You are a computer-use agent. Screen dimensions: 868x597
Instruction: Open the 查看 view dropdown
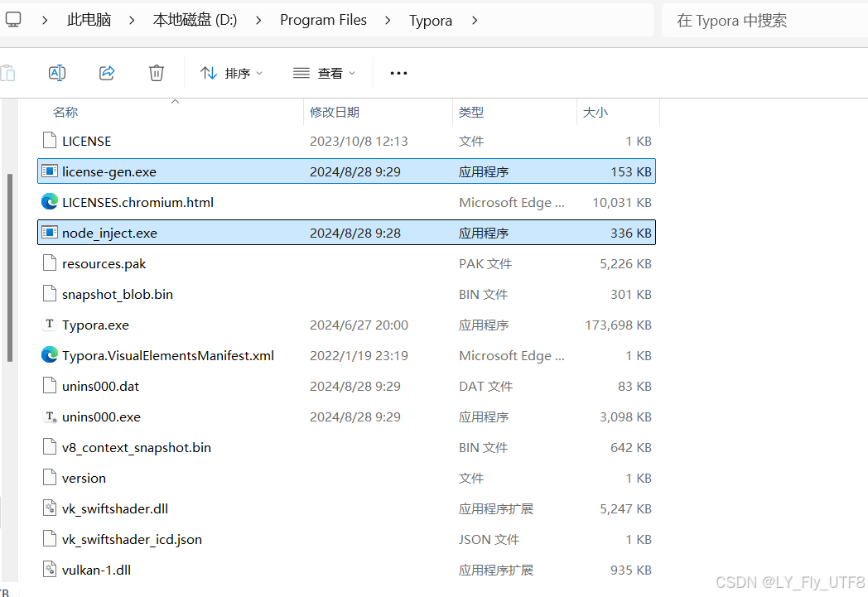point(325,73)
